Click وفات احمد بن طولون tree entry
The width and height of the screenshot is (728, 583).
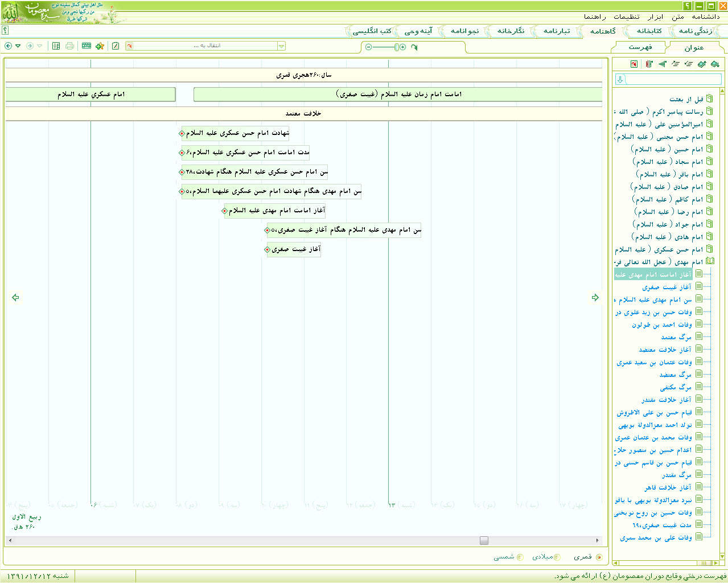coord(661,325)
